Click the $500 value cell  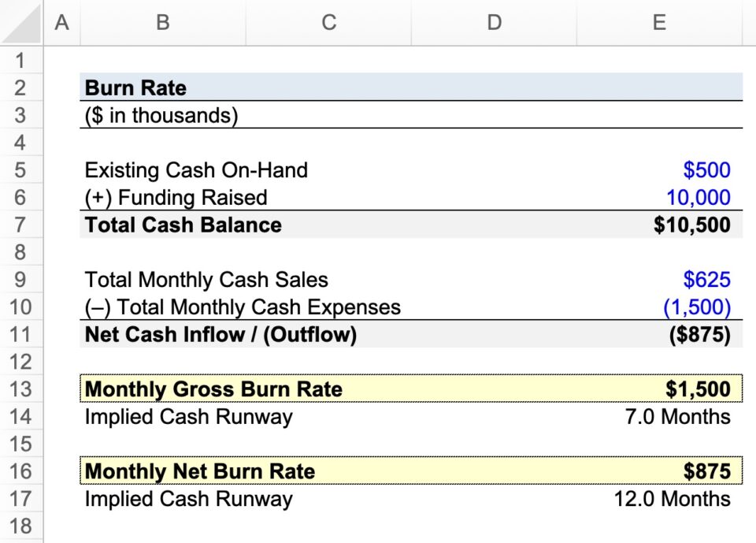point(658,169)
